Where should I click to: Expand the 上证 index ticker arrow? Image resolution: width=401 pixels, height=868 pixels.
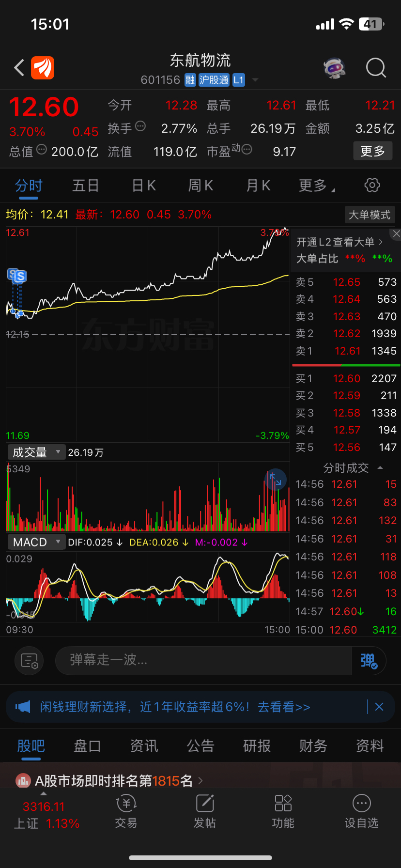[44, 794]
